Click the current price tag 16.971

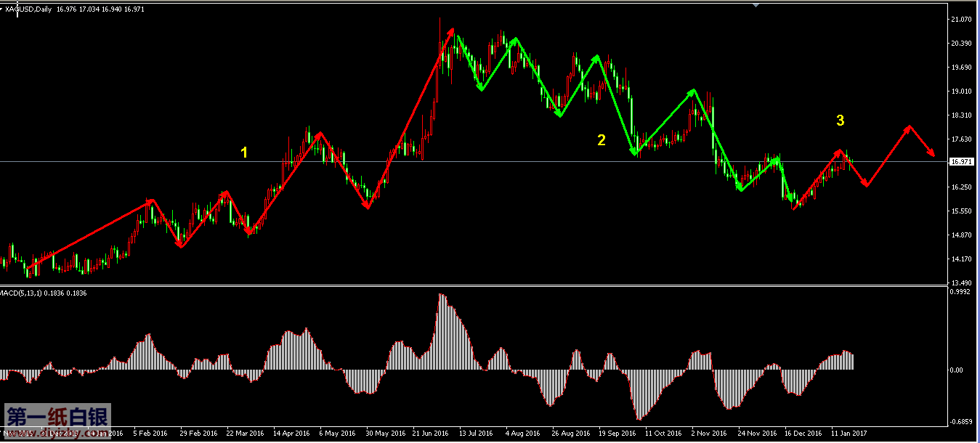(961, 162)
